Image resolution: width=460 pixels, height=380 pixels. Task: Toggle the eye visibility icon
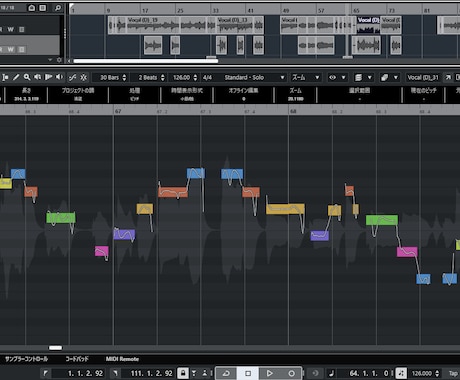point(333,77)
